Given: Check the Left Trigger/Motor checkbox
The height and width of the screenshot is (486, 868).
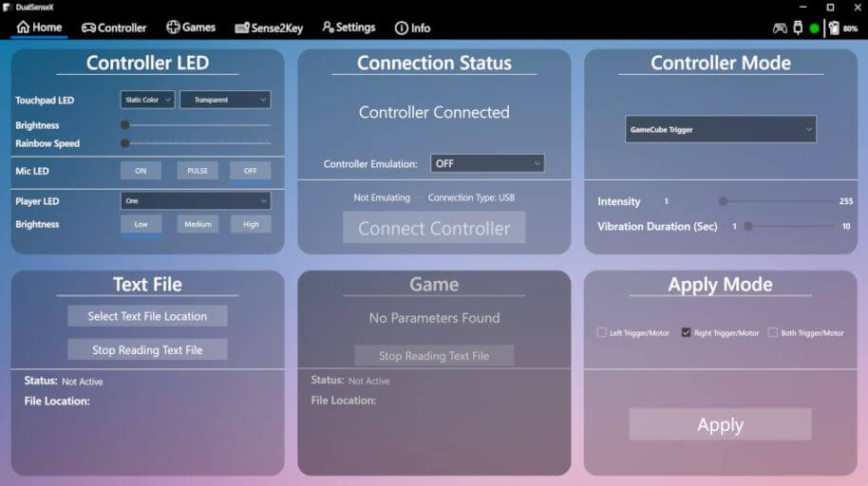Looking at the screenshot, I should (x=602, y=332).
